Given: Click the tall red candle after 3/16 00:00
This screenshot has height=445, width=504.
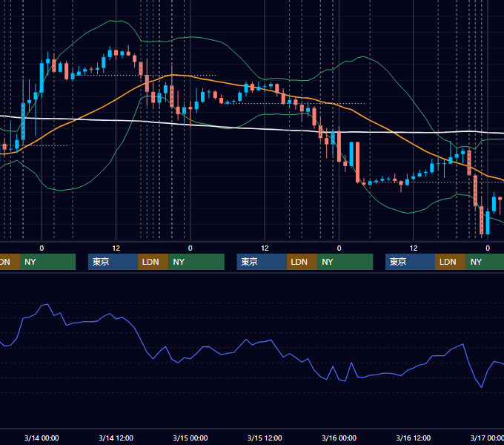Looking at the screenshot, I should coord(357,162).
